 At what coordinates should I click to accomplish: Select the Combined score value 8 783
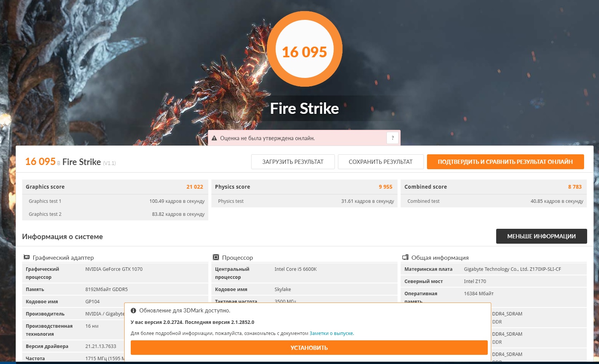pos(575,187)
